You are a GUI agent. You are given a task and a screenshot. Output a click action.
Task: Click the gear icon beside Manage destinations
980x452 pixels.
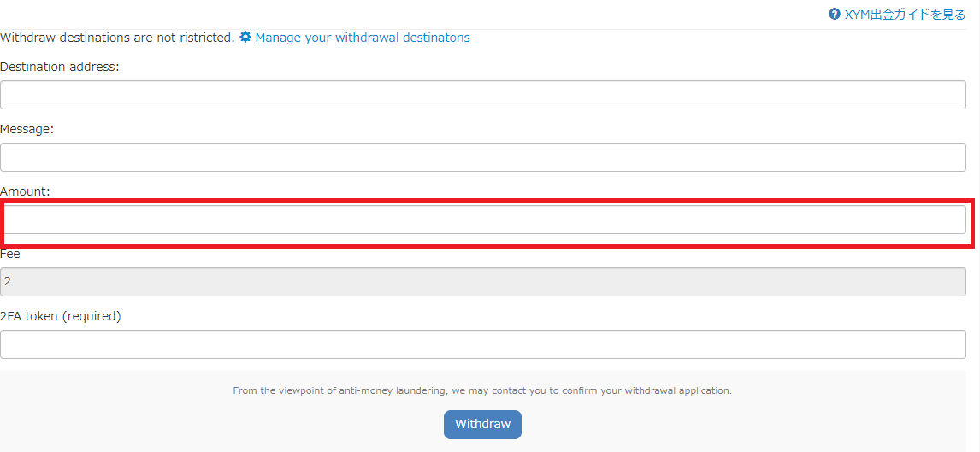245,38
